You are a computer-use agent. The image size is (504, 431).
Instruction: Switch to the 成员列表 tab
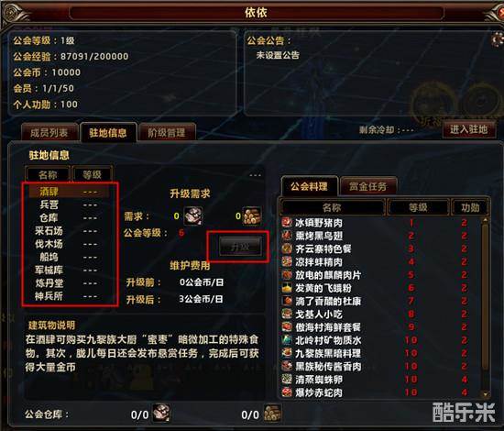(x=49, y=132)
